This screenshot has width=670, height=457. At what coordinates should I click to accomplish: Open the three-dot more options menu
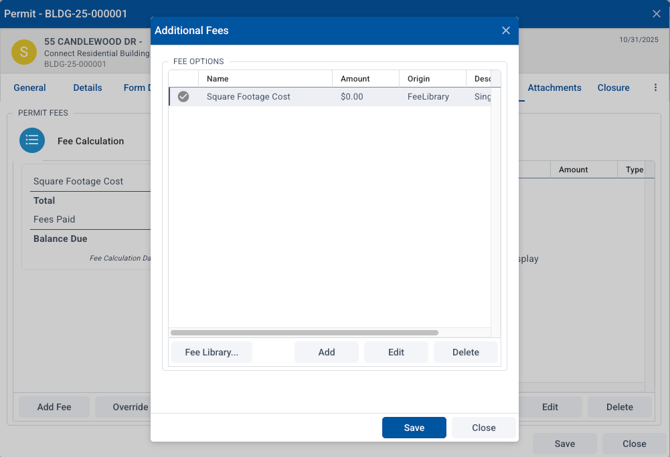click(x=655, y=88)
